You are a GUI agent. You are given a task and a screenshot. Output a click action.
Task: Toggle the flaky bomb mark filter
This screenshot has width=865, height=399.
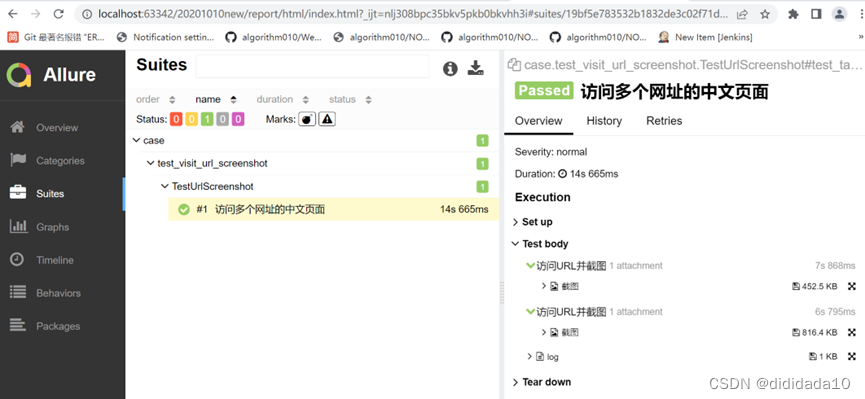[307, 119]
